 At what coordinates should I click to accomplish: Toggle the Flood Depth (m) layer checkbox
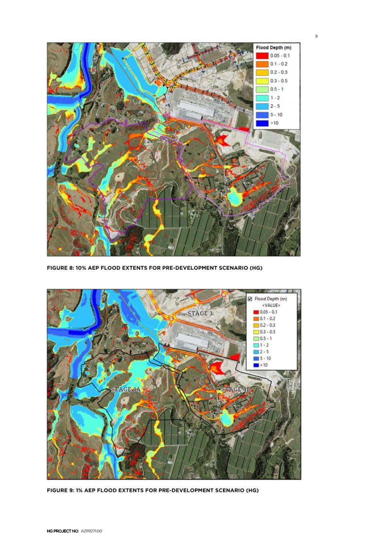point(250,298)
